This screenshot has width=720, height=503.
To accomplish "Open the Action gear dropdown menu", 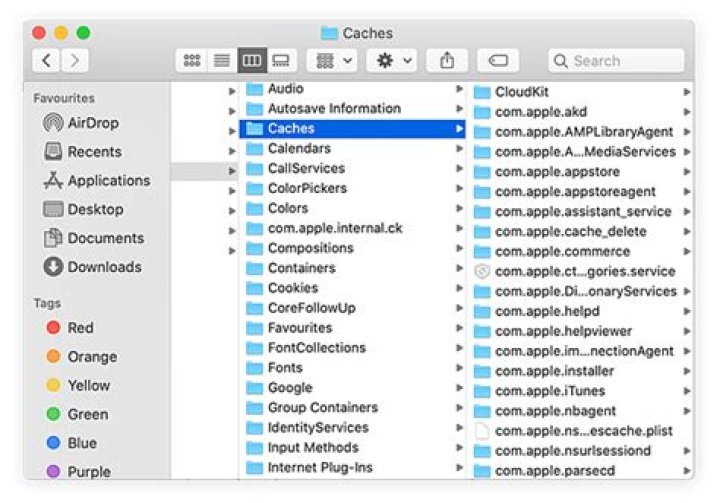I will click(x=391, y=61).
